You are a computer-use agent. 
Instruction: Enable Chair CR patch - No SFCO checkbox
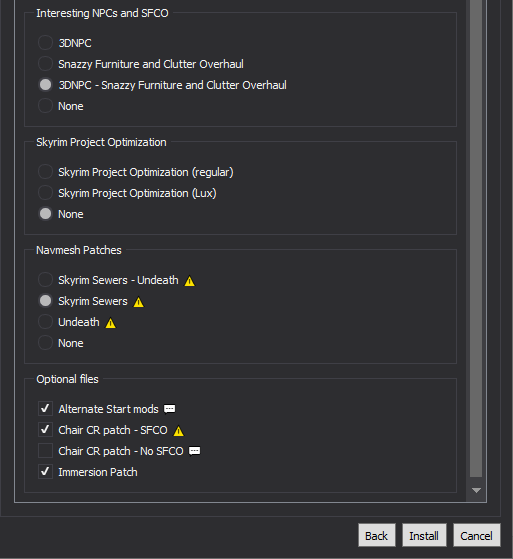coord(45,451)
